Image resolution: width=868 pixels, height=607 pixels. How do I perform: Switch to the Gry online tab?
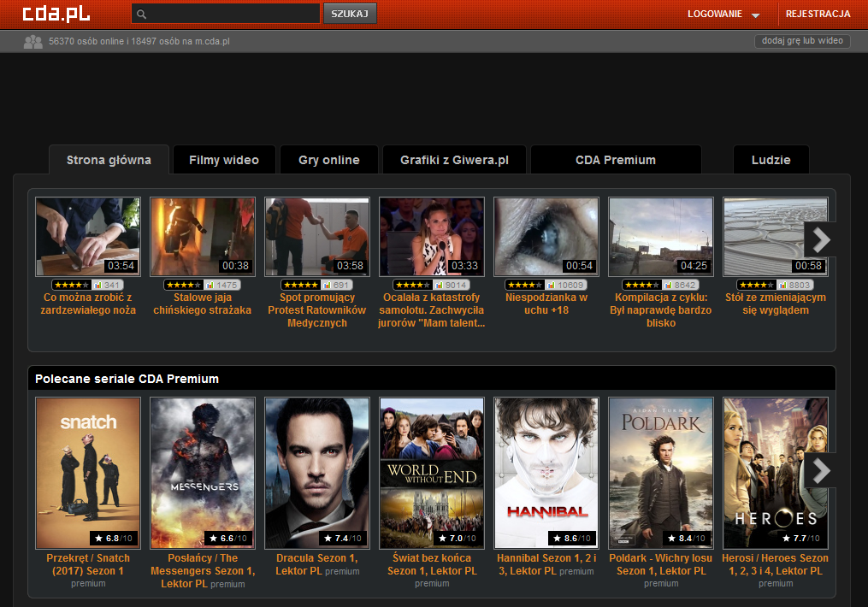328,160
